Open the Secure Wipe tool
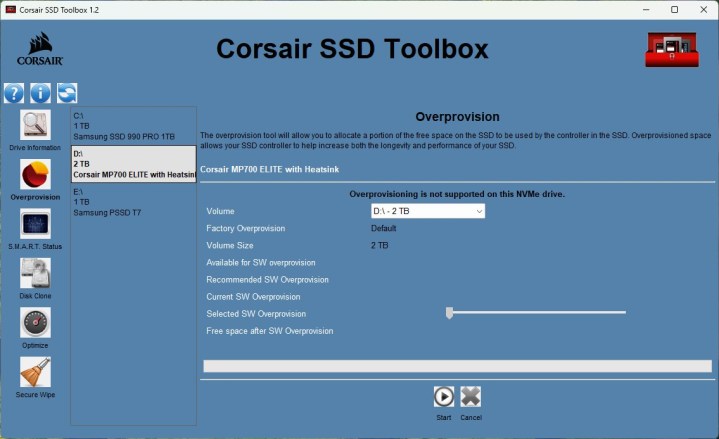Screen dimensions: 719x439 35,373
